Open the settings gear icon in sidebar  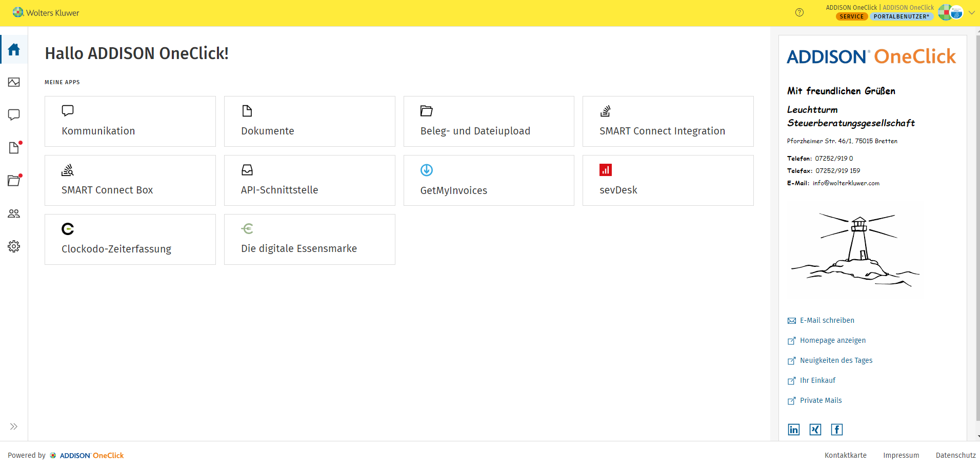14,246
